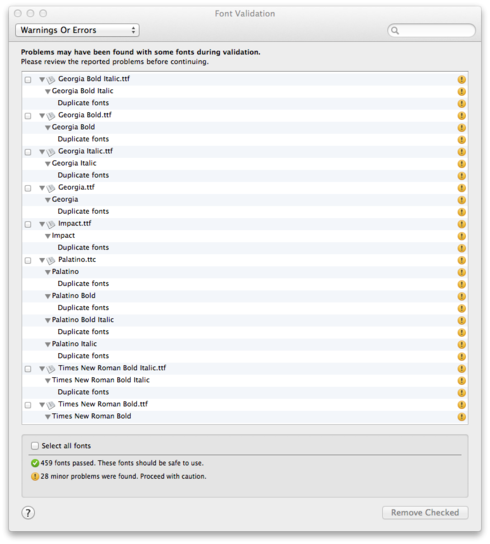Screen dimensions: 490x544
Task: Check the Impact.ttf checkbox
Action: [28, 224]
